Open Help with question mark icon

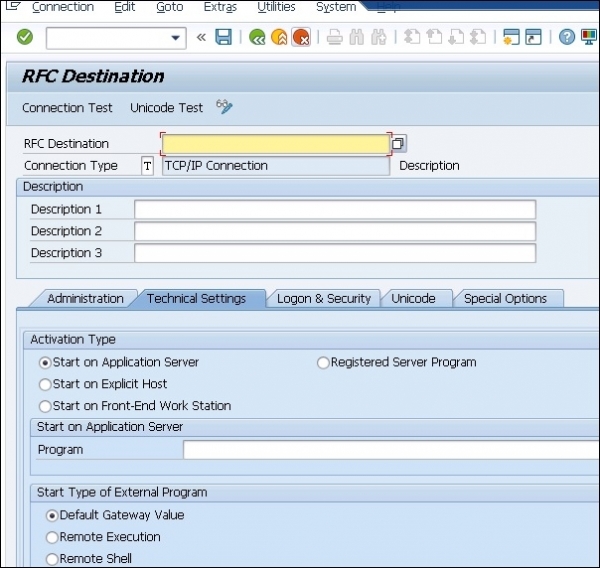(567, 37)
